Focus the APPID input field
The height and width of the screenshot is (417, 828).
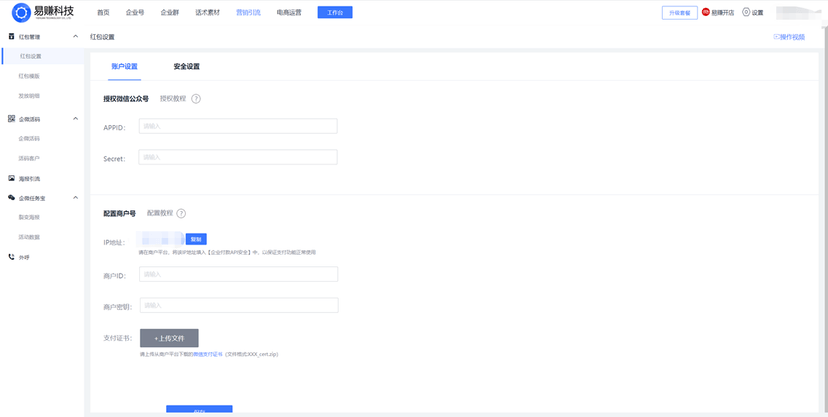point(238,126)
